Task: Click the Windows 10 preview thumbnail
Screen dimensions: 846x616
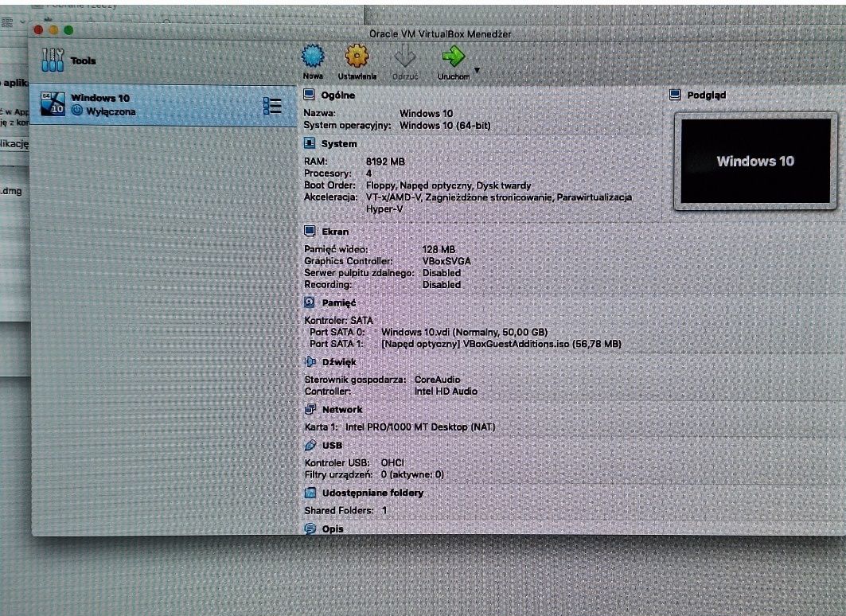Action: 755,161
